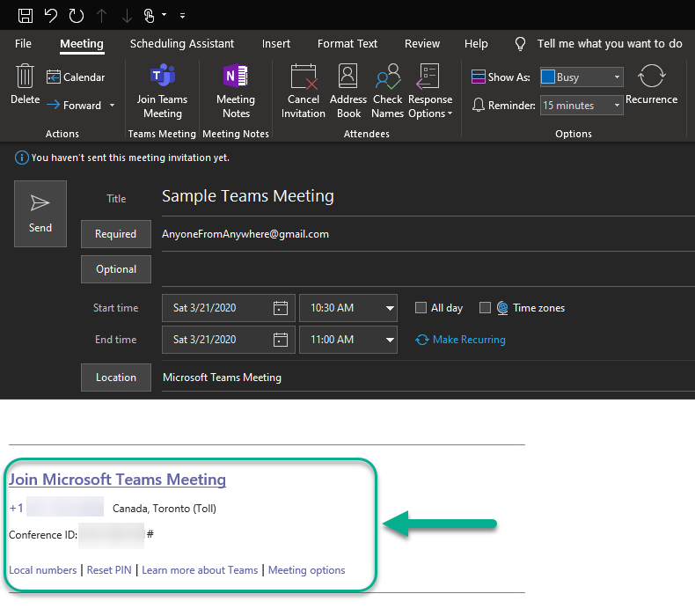This screenshot has height=616, width=695.
Task: Open Calendar from the Actions group
Action: tap(76, 77)
